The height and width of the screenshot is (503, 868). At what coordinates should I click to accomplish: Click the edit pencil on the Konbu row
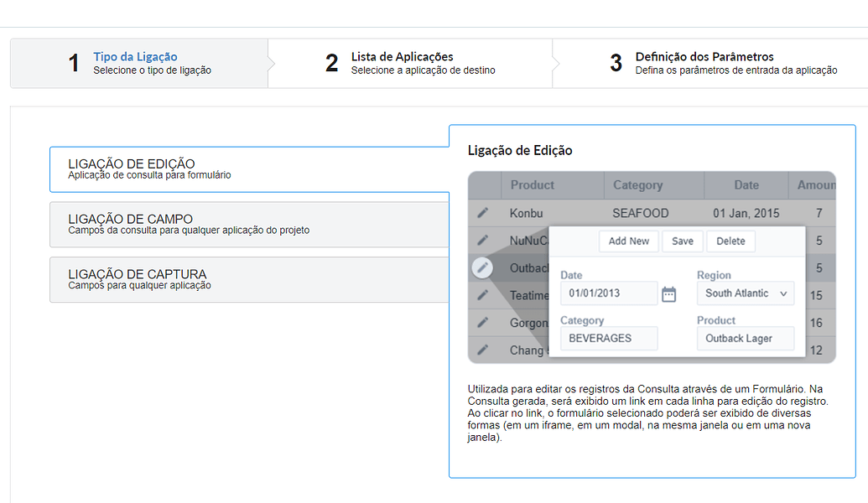pyautogui.click(x=482, y=213)
